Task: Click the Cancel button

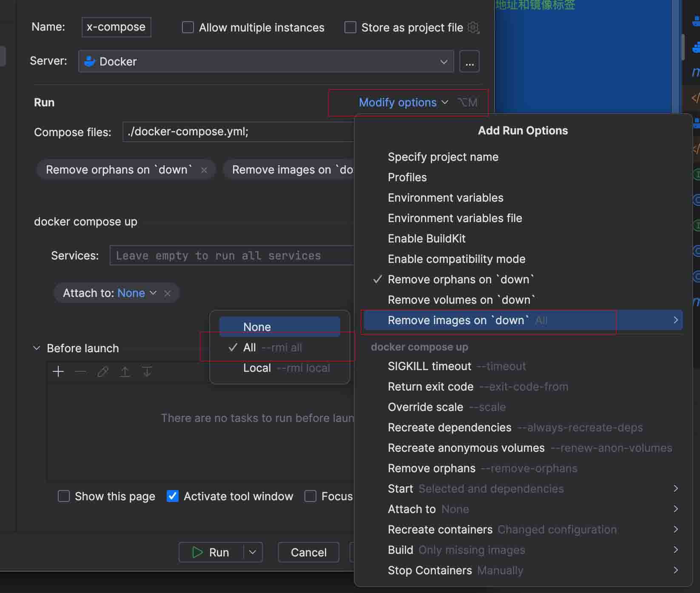Action: (309, 552)
